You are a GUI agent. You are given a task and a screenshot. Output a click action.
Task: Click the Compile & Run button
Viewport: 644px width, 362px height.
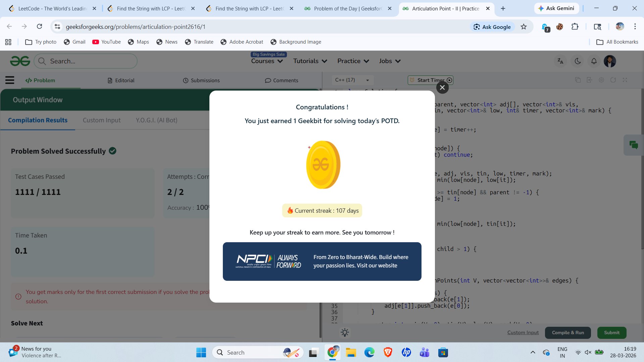568,332
